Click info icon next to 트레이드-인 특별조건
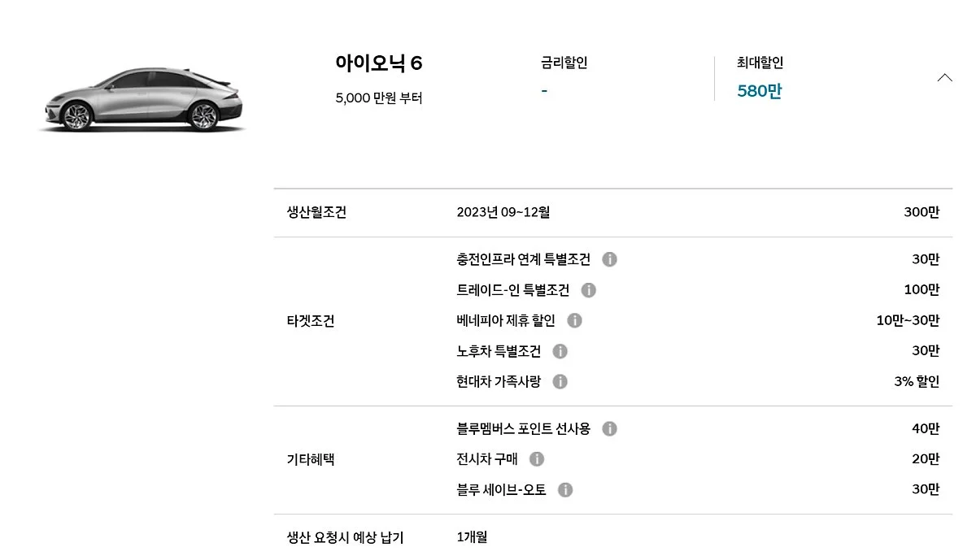This screenshot has width=976, height=560. point(589,290)
